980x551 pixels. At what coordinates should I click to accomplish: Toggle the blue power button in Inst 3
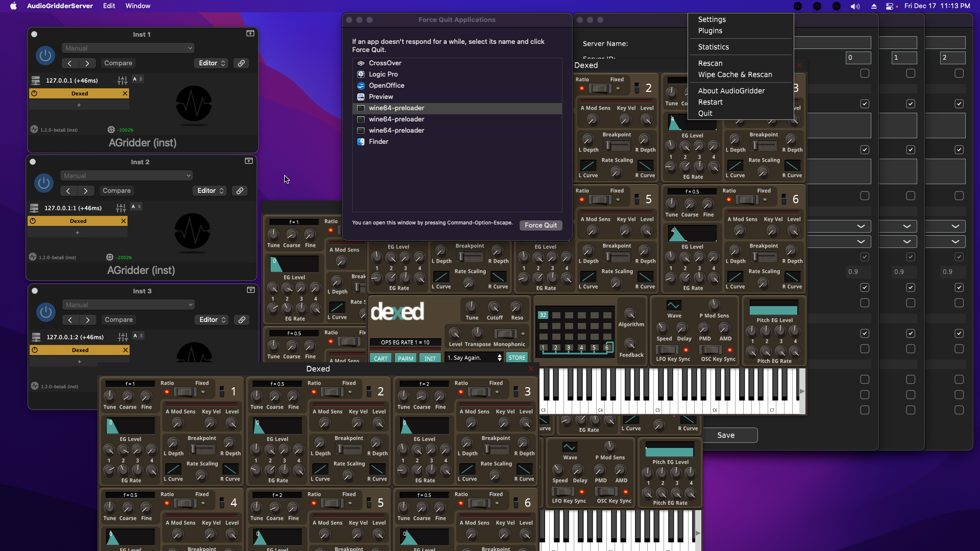click(46, 312)
